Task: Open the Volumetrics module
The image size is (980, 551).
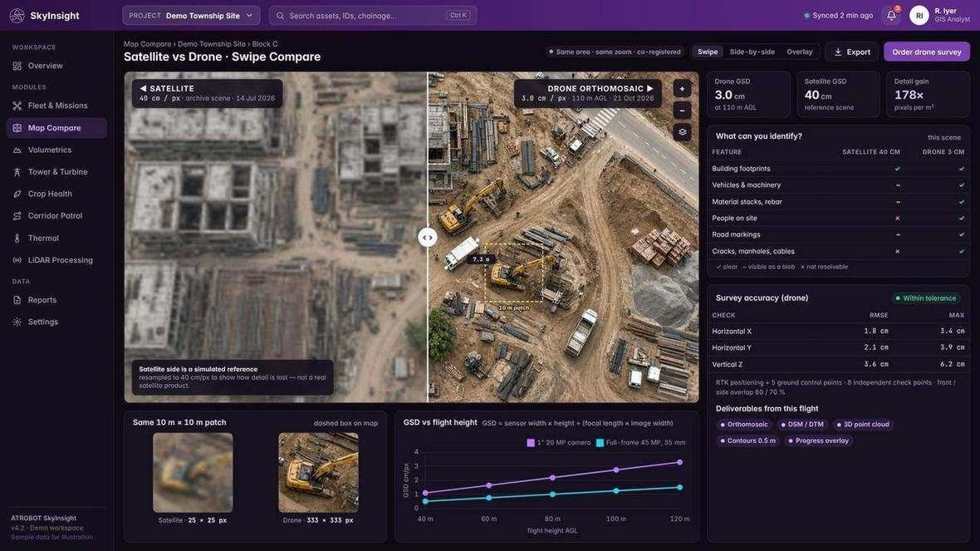Action: pos(56,150)
